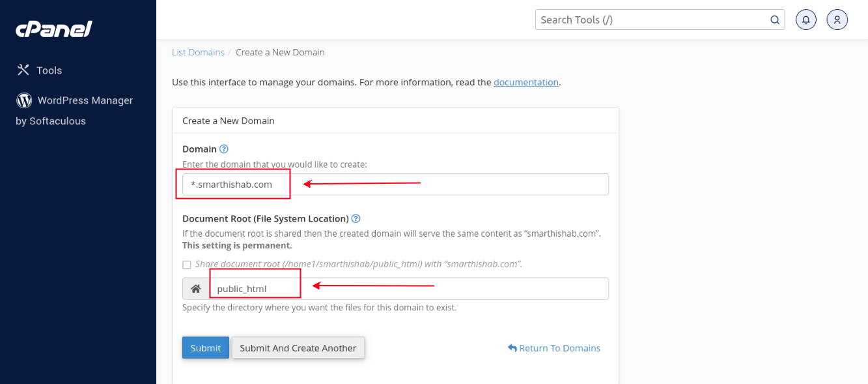Click the home icon before document root field
This screenshot has height=384, width=868.
point(195,289)
